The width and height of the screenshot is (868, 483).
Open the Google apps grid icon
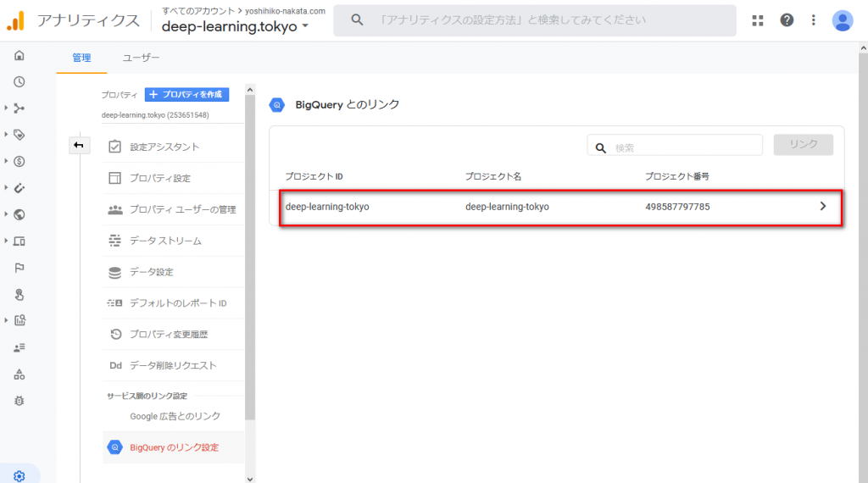757,20
